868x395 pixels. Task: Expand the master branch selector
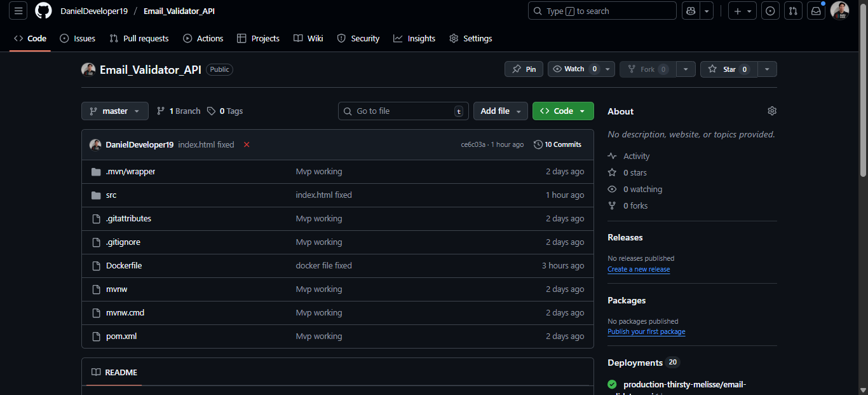pos(114,111)
